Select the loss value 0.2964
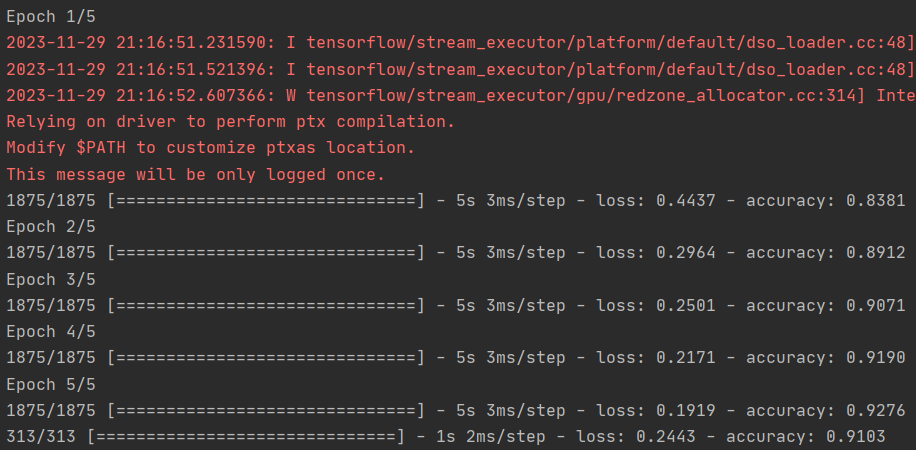Screen dimensions: 916x450 pos(686,252)
